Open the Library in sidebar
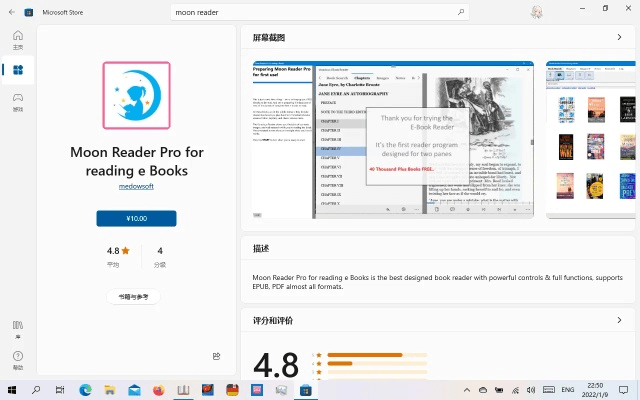The width and height of the screenshot is (640, 400). point(18,330)
